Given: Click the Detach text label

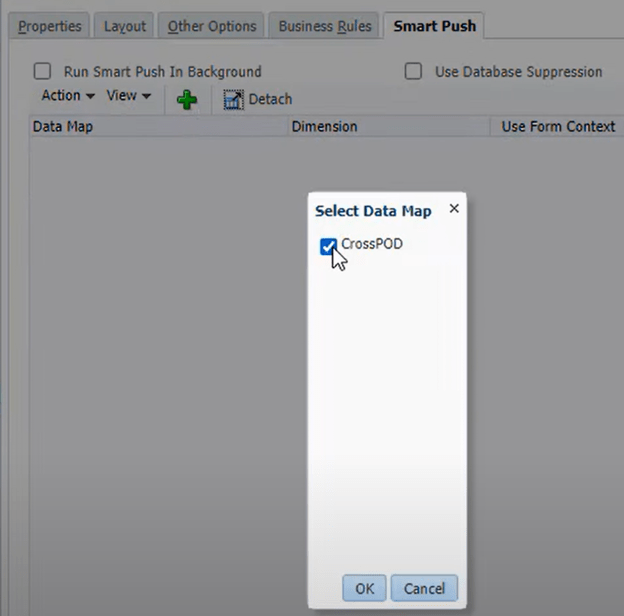Looking at the screenshot, I should (270, 99).
